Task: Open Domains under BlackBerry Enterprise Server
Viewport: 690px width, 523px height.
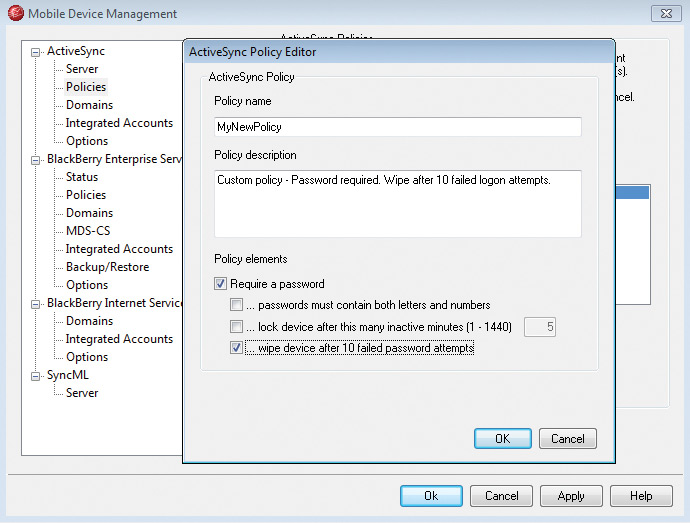Action: (x=89, y=213)
